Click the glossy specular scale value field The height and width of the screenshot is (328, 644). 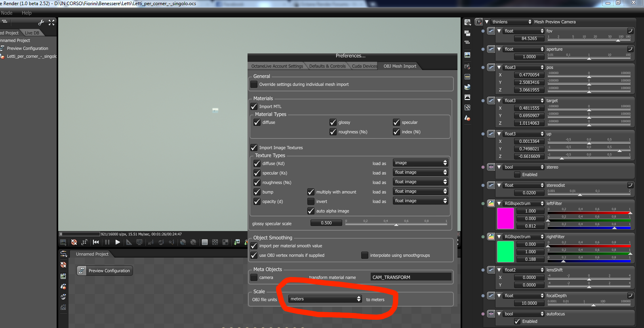tap(326, 223)
